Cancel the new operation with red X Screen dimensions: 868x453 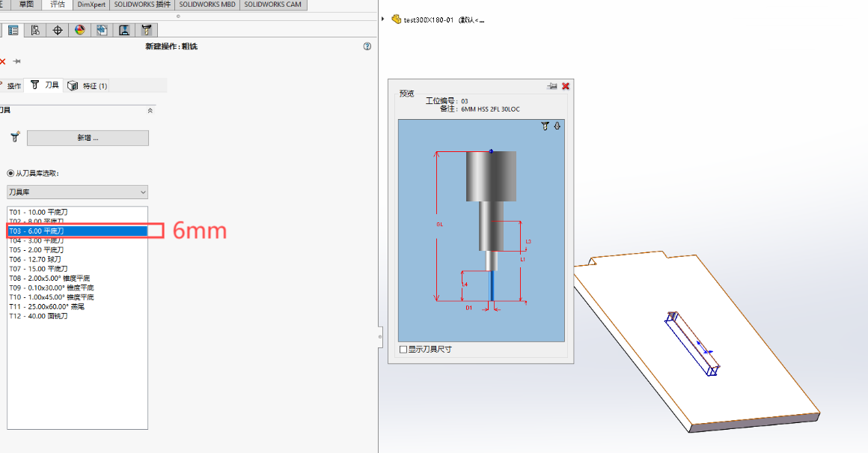[x=2, y=61]
